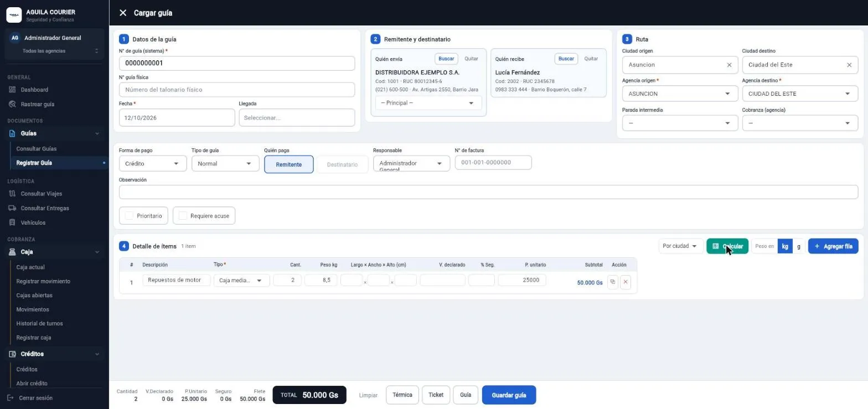Click the Caja register icon
Image resolution: width=868 pixels, height=409 pixels.
pos(12,252)
